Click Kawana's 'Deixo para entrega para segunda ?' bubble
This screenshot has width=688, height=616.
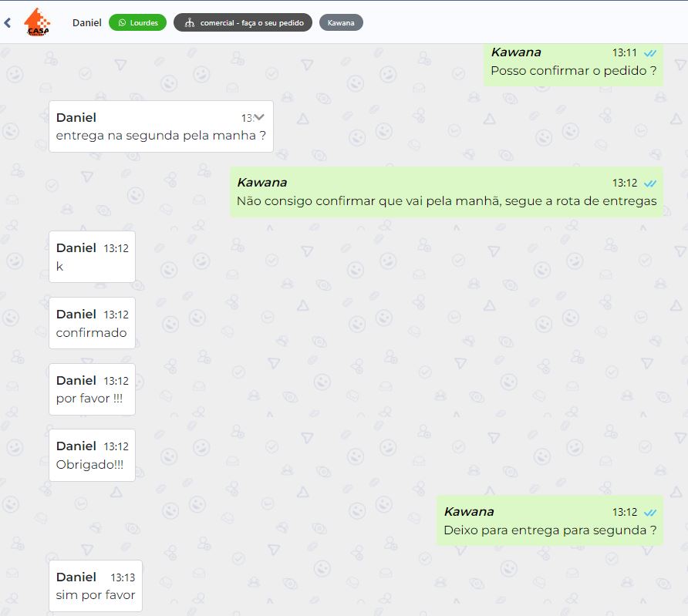point(549,521)
